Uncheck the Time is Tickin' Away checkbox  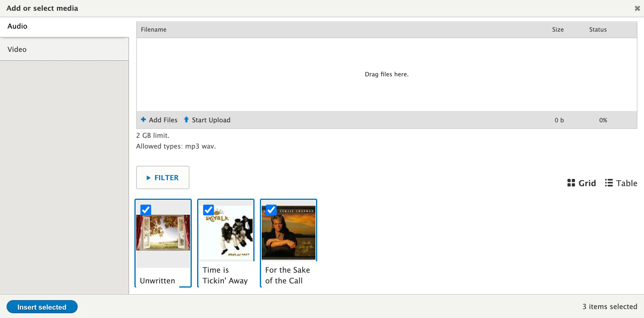point(208,210)
